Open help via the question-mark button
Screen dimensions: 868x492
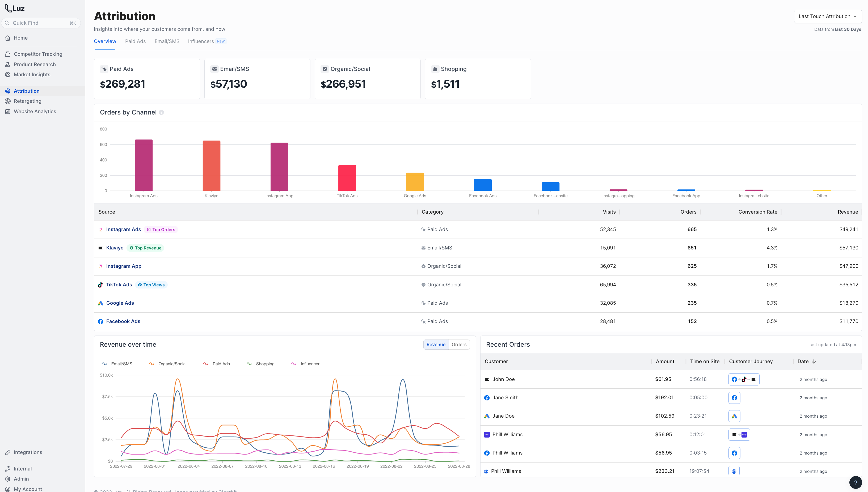(x=856, y=482)
